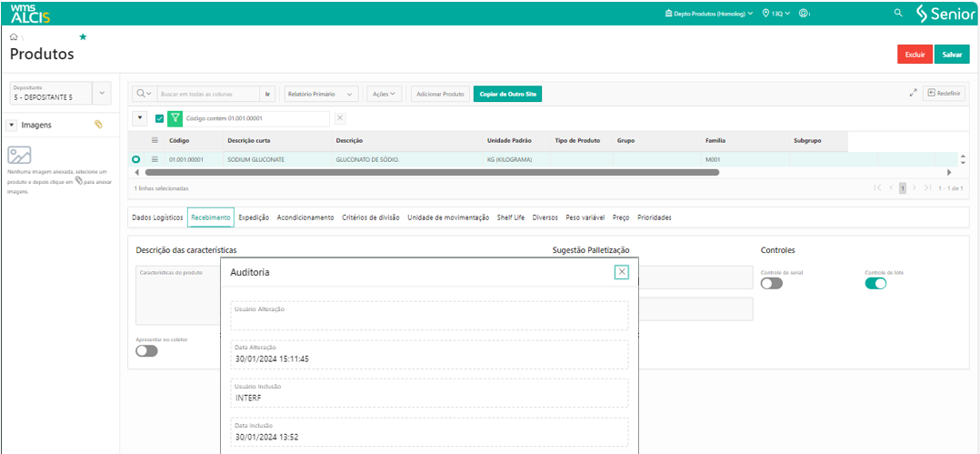Screen dimensions: 980x454
Task: Switch to Expedição tab
Action: pos(254,217)
